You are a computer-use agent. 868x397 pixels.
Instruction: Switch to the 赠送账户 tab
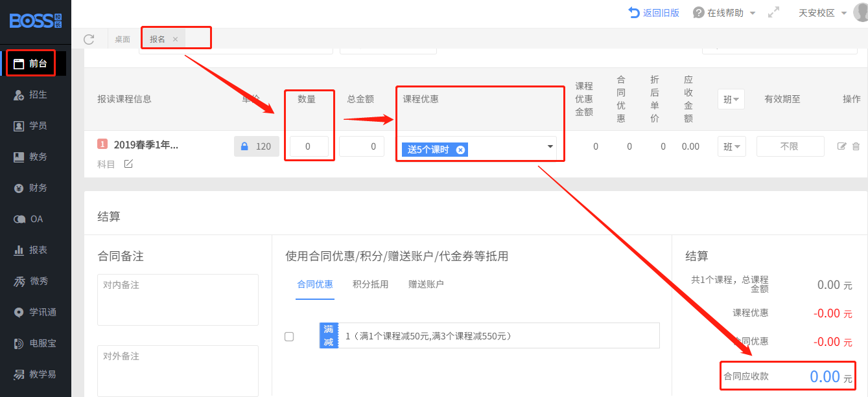426,284
